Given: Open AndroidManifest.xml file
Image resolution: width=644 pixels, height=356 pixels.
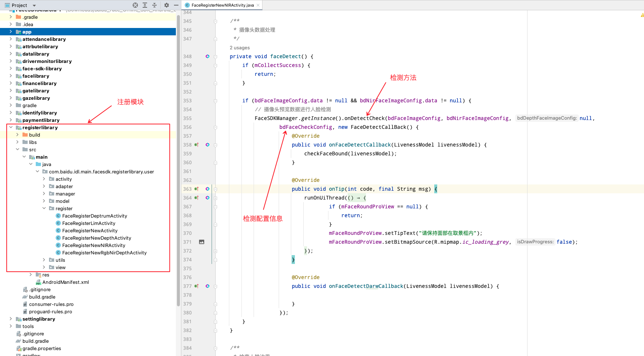Looking at the screenshot, I should click(x=65, y=282).
